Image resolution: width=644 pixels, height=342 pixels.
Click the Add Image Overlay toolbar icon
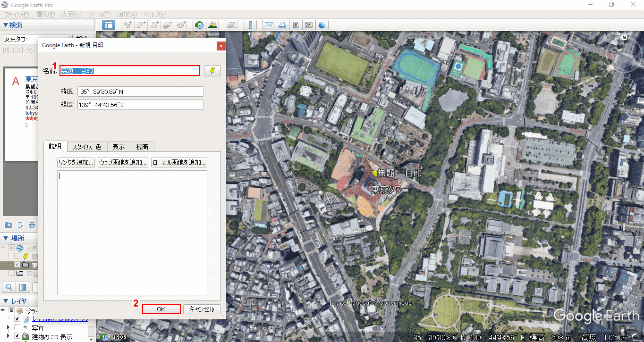[x=168, y=25]
